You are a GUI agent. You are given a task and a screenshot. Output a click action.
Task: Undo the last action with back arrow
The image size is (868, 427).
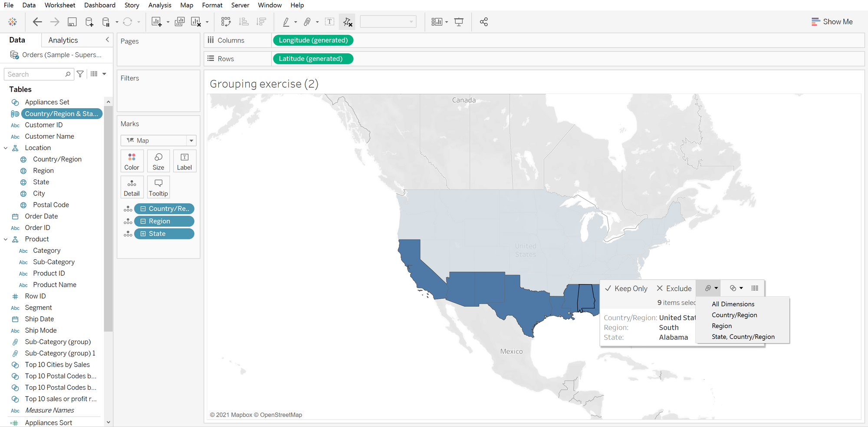[37, 22]
